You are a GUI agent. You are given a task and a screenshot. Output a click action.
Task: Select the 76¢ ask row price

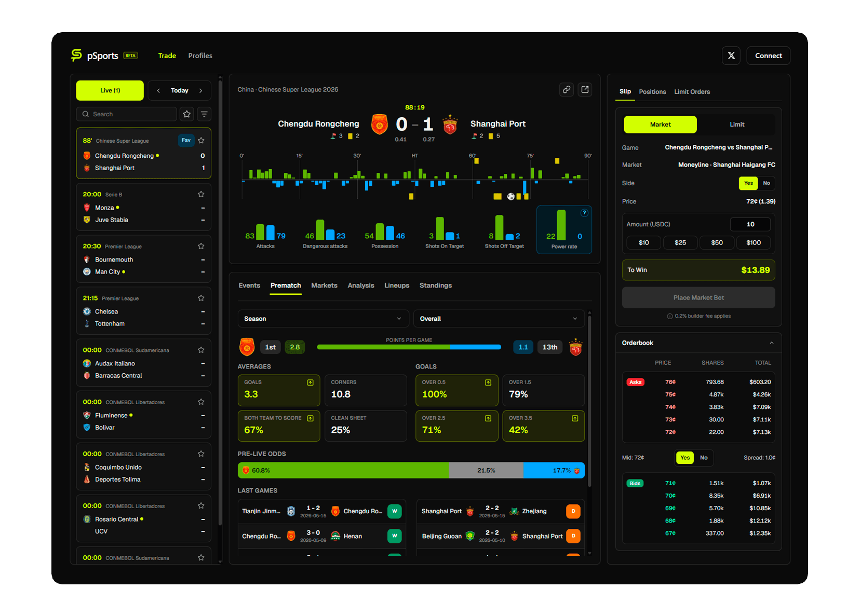tap(670, 382)
